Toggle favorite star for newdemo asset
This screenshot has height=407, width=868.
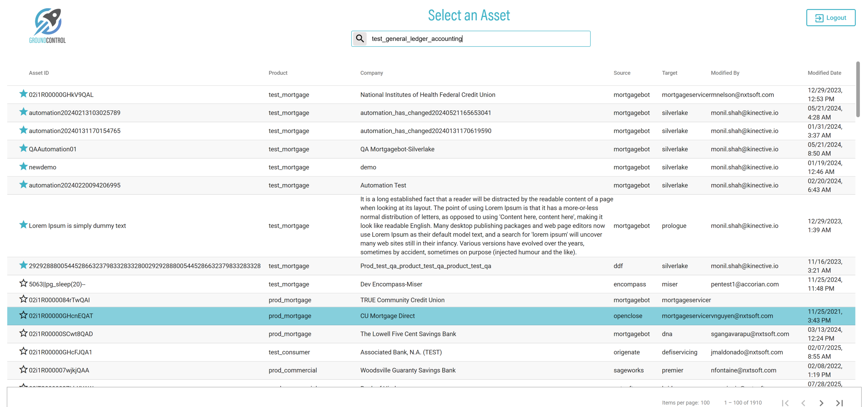23,167
